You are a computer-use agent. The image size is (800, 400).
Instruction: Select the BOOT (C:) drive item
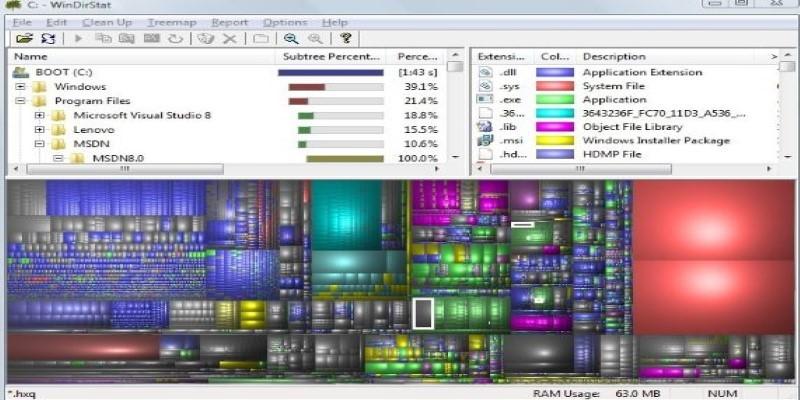(62, 73)
